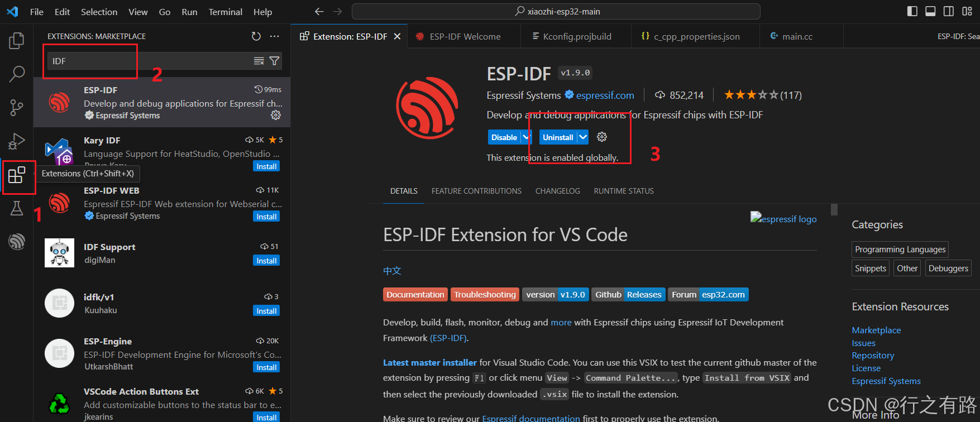Screen dimensions: 980x422
Task: Click the Uninstall button
Action: (x=558, y=137)
